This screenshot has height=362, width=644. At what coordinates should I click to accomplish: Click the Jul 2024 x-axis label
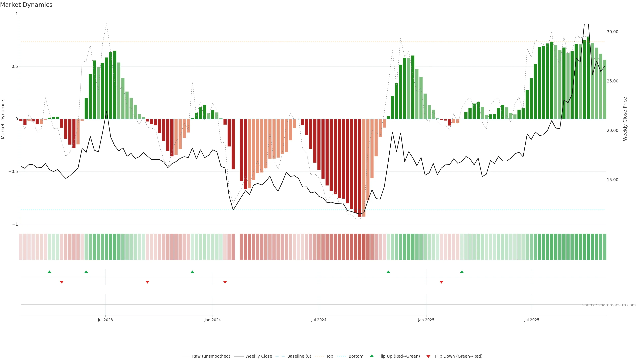tap(319, 320)
